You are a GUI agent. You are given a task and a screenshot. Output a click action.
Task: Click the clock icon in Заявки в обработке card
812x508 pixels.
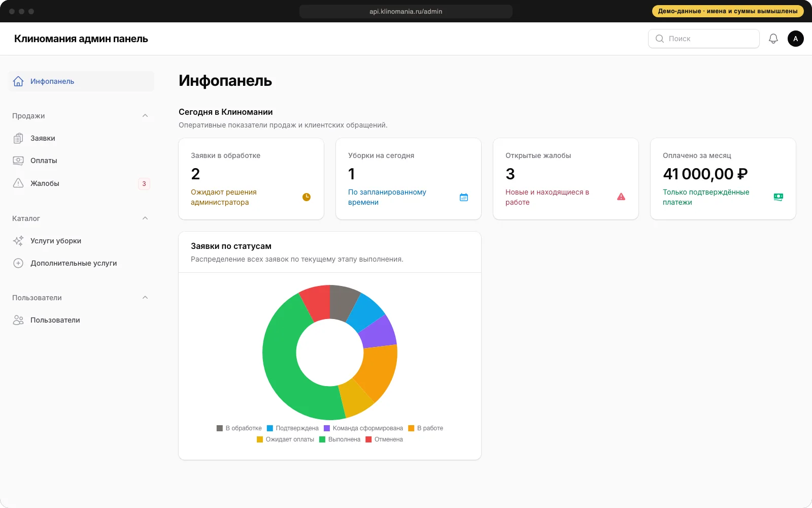[x=307, y=197]
